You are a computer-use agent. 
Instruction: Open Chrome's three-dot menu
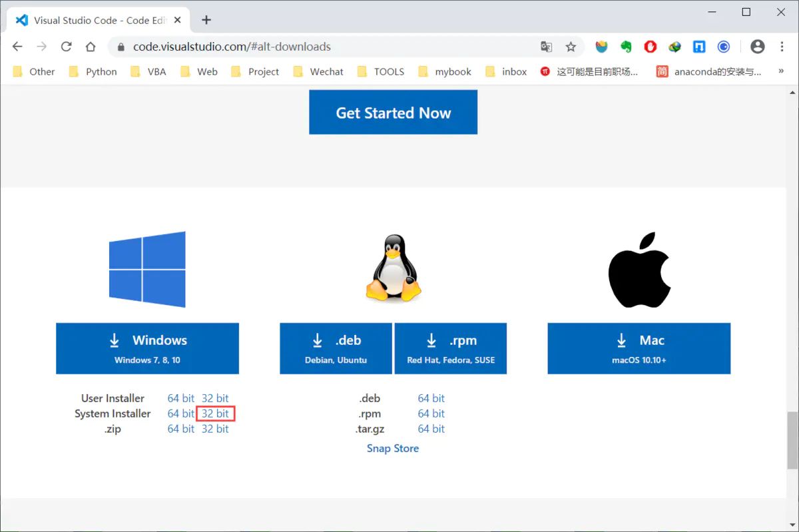(782, 47)
